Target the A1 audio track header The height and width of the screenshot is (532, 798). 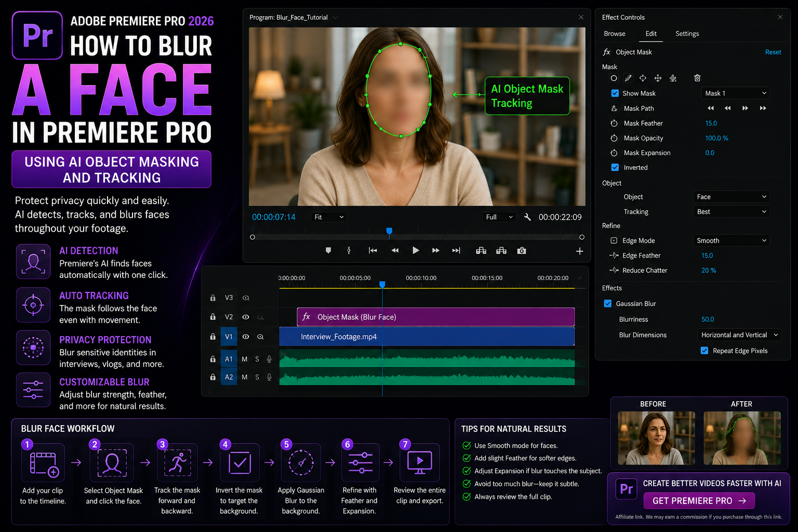coord(229,359)
